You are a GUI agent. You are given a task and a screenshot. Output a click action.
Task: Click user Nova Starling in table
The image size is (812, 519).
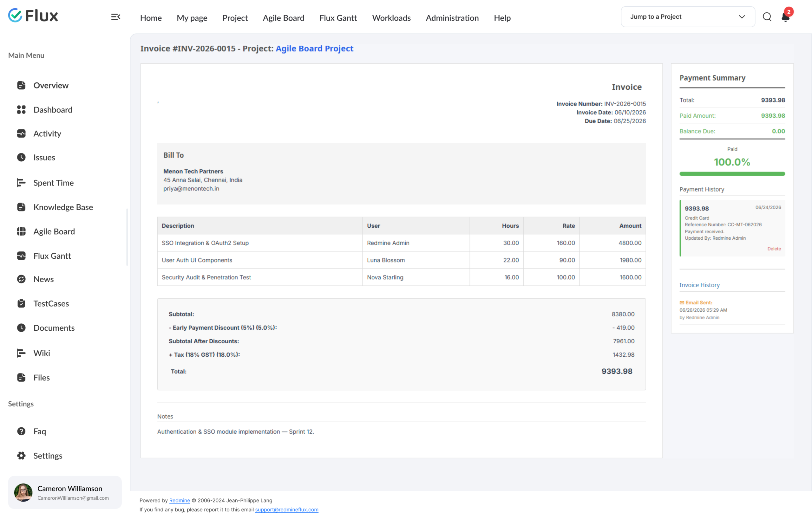(x=385, y=277)
